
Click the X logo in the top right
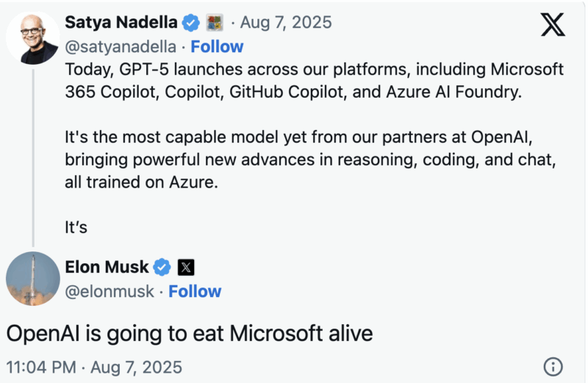[553, 24]
